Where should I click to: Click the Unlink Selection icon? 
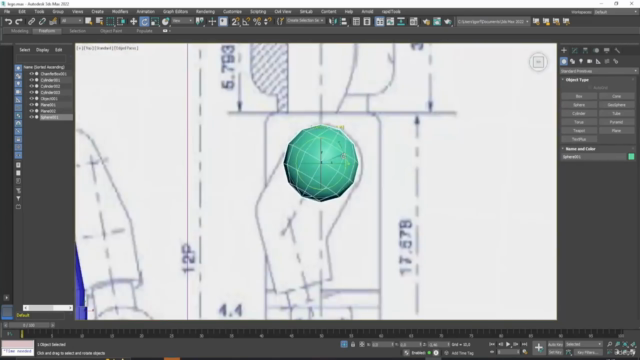42,22
